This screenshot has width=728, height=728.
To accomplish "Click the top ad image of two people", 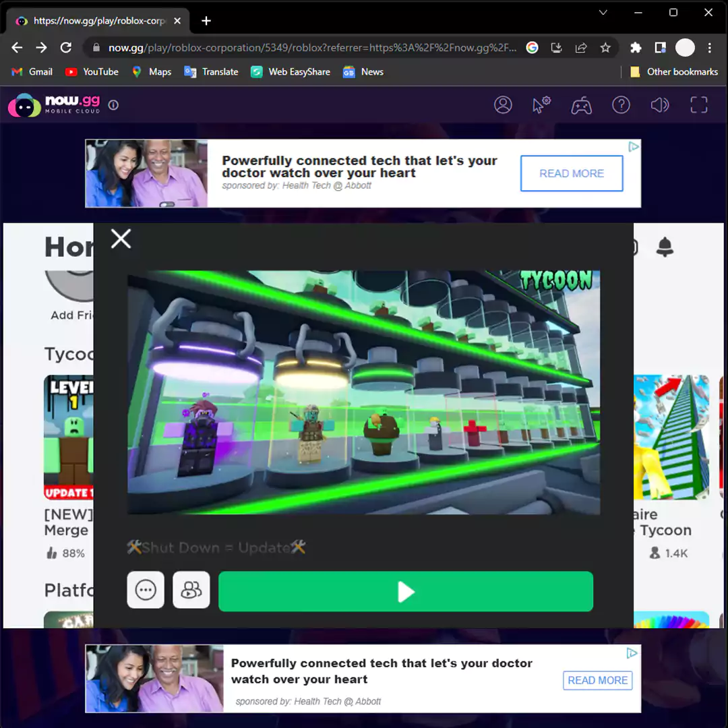I will (x=146, y=173).
